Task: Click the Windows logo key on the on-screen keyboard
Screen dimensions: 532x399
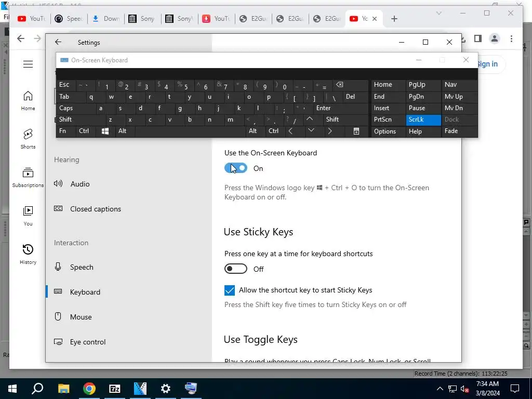Action: point(105,131)
